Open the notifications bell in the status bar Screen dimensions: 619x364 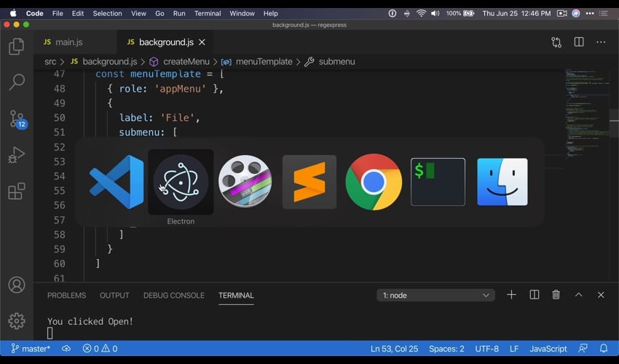[604, 349]
